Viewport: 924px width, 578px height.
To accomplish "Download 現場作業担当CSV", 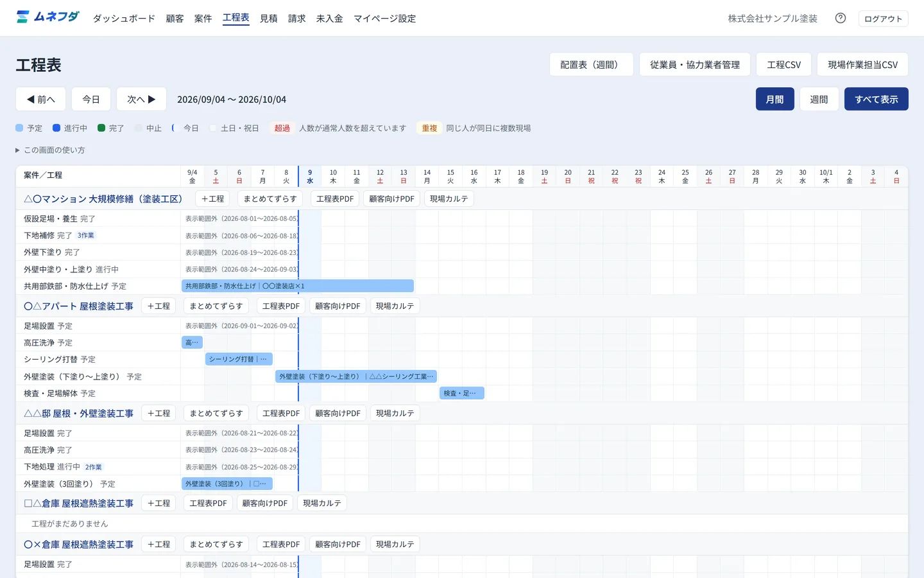I will pos(862,64).
